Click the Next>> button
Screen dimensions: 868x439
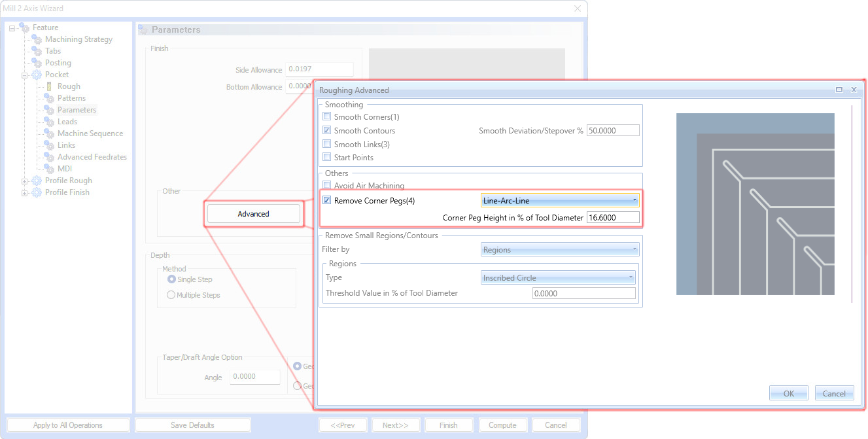tap(396, 425)
